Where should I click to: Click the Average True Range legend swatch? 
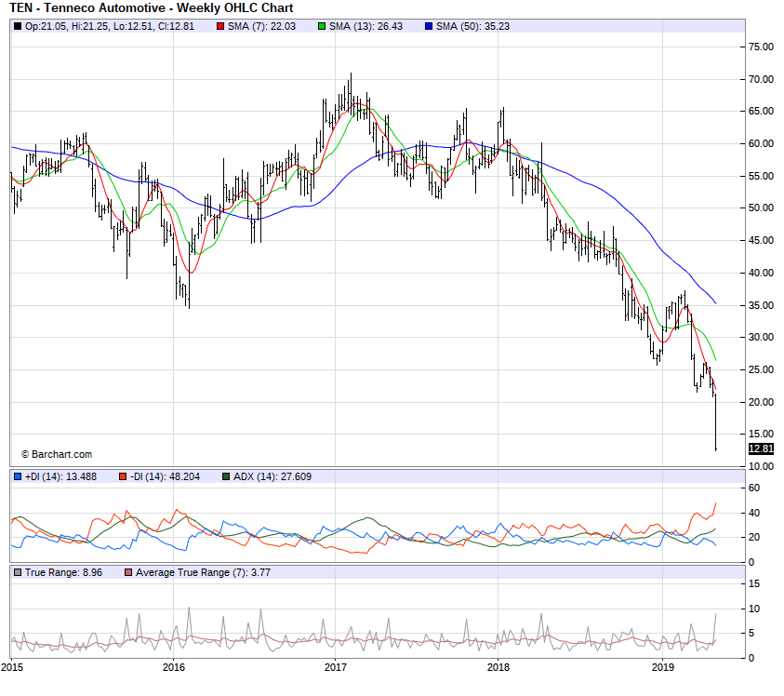(128, 572)
